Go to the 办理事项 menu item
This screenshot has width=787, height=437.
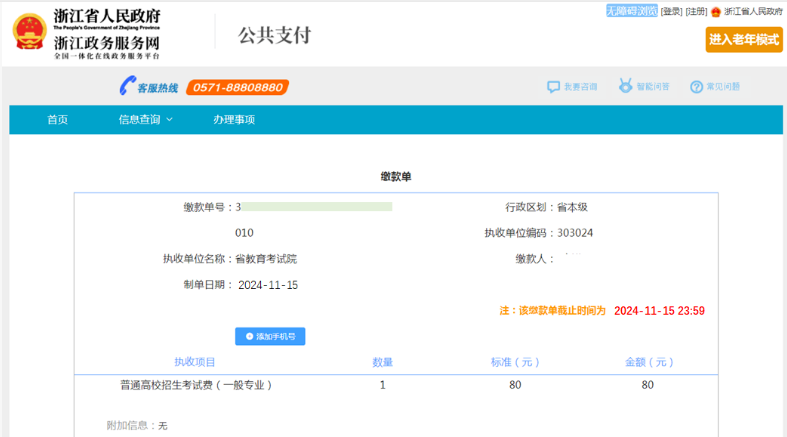point(234,120)
